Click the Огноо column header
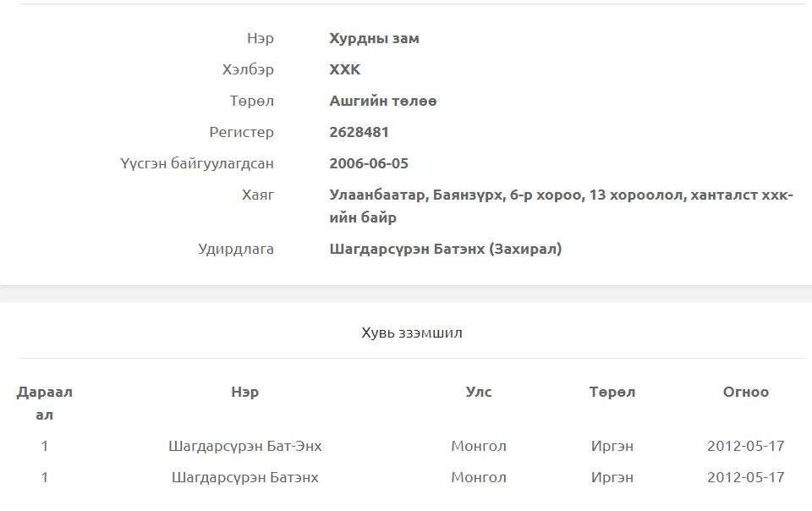This screenshot has width=812, height=511. (x=745, y=392)
